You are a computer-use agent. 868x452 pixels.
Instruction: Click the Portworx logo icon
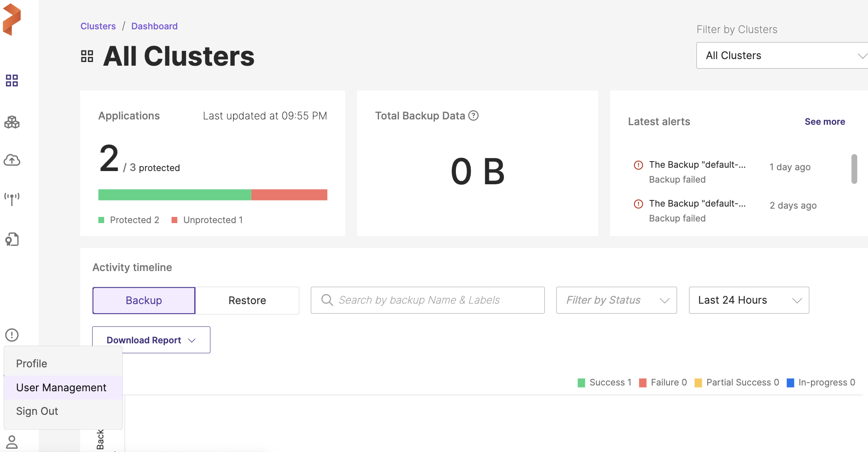click(x=12, y=19)
